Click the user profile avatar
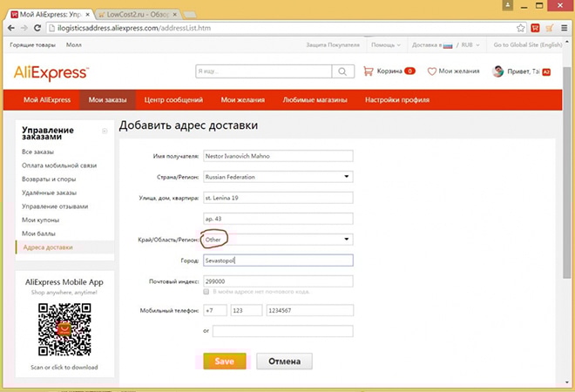 498,71
